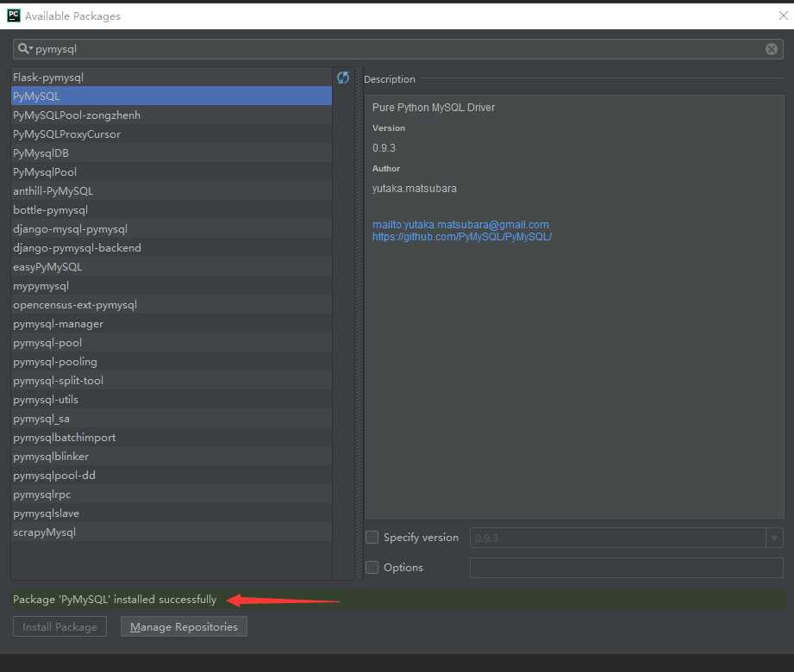Click the reload package list icon
The width and height of the screenshot is (794, 672).
[x=343, y=78]
